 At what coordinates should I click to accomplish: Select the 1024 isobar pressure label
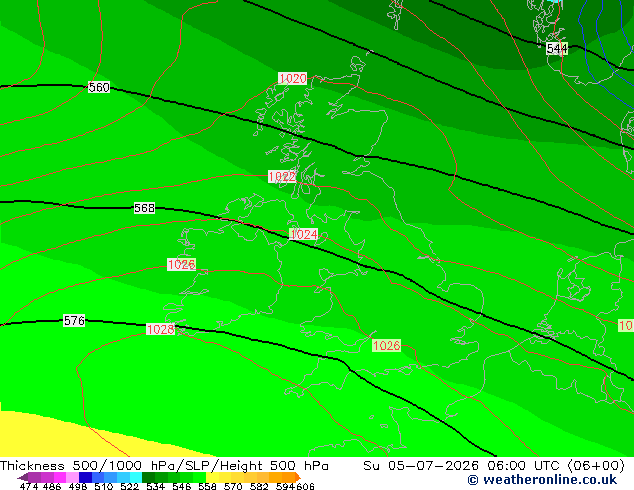tap(304, 234)
